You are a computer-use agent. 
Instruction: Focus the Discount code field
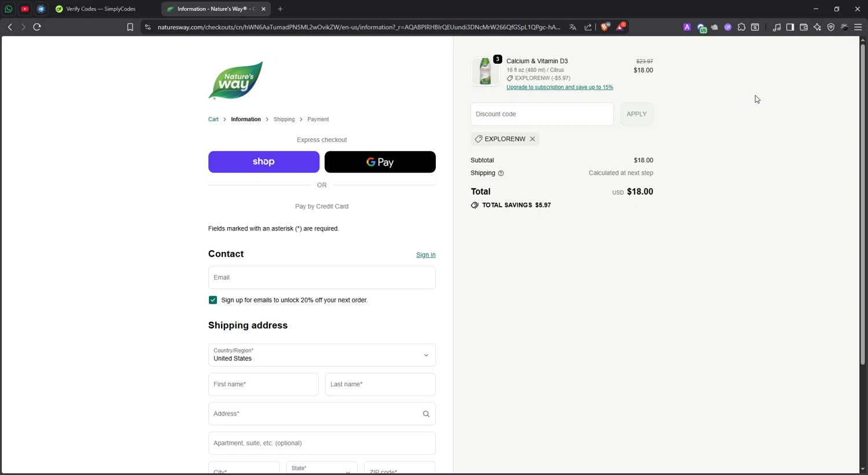click(x=542, y=114)
